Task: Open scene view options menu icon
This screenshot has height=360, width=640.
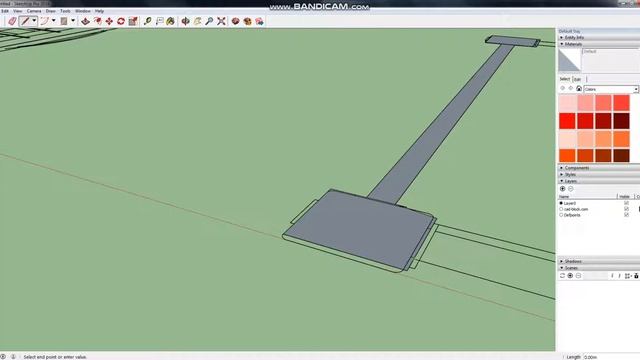Action: click(x=628, y=276)
